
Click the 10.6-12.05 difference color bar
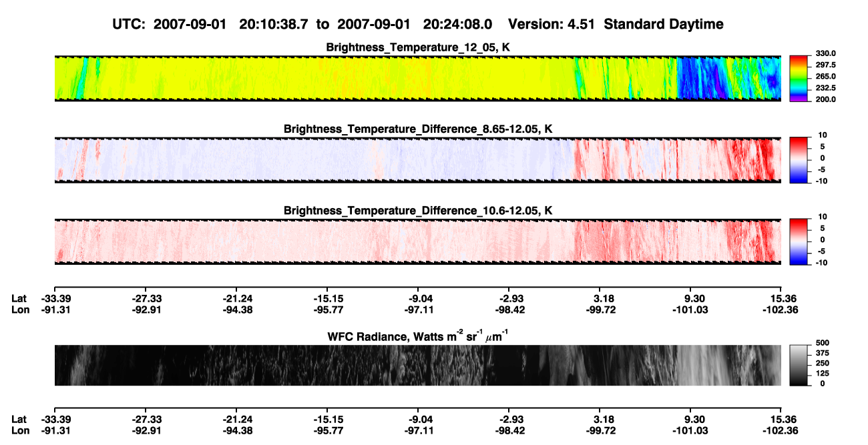799,241
